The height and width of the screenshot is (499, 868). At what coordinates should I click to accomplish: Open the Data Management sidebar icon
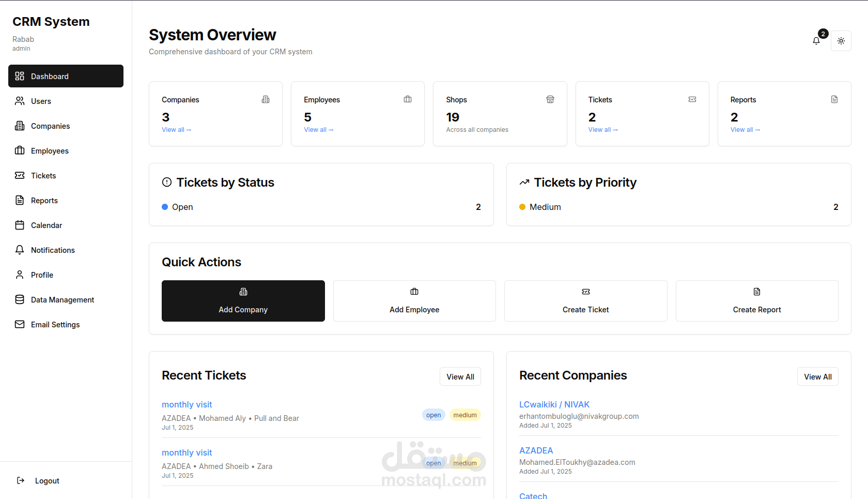[20, 299]
